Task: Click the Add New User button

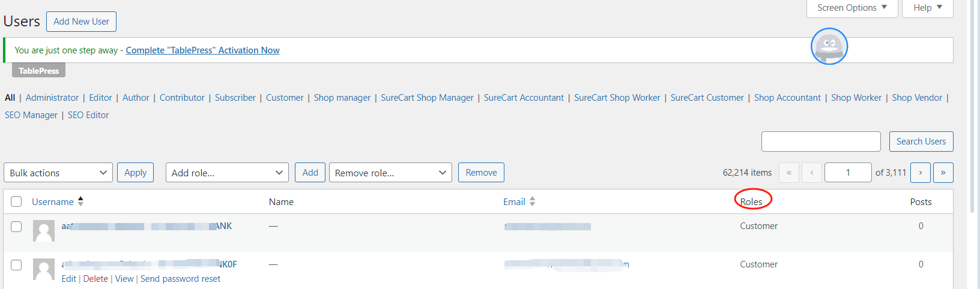Action: tap(81, 22)
